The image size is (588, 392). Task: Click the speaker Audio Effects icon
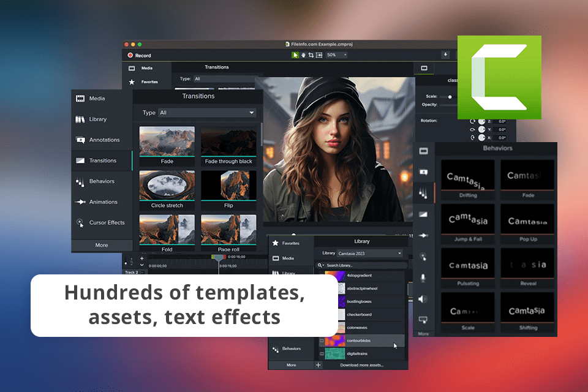(x=424, y=299)
